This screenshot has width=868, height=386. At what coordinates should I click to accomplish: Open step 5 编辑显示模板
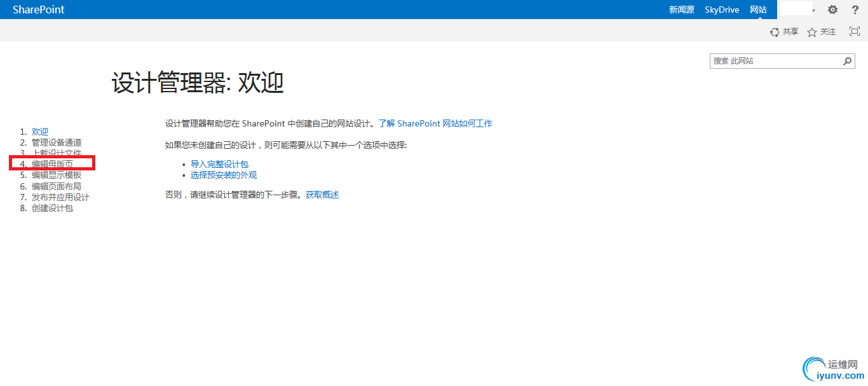click(x=57, y=175)
